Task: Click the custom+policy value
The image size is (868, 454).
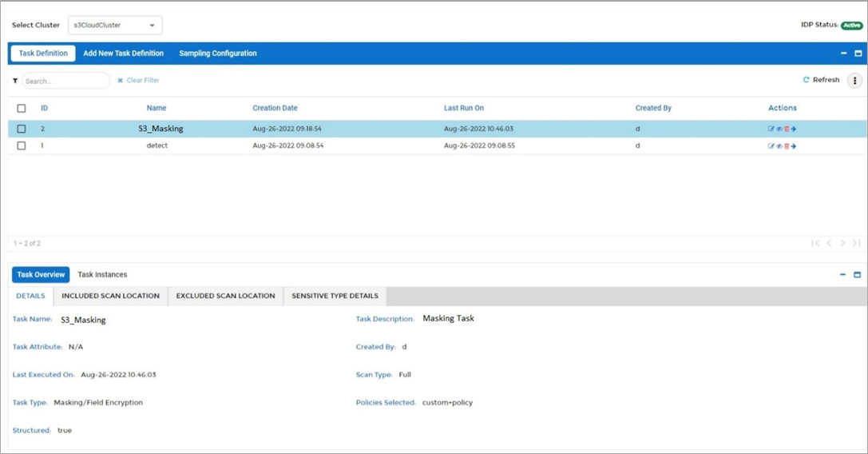Action: [447, 403]
